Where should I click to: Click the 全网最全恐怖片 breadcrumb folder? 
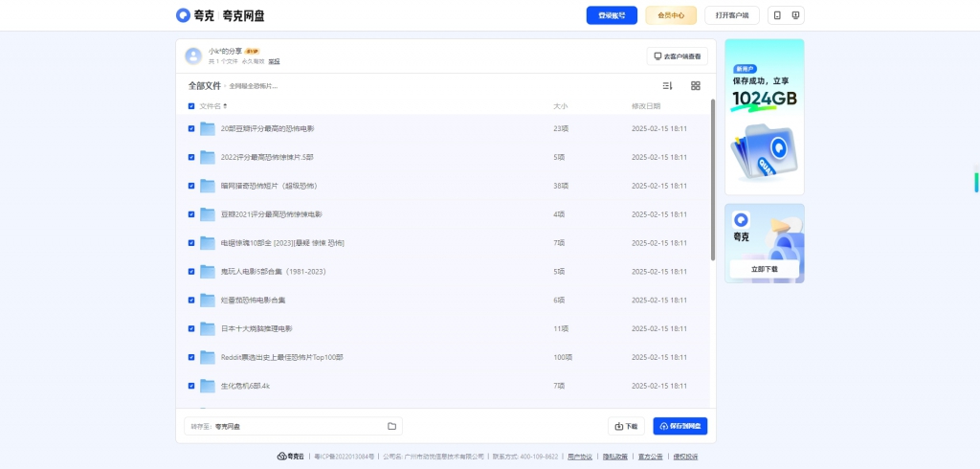tap(253, 86)
